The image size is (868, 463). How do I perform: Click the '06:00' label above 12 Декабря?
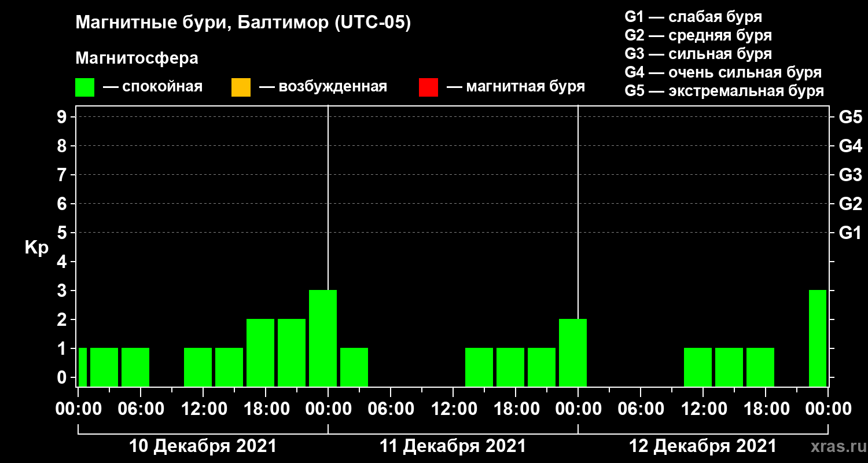(x=641, y=409)
